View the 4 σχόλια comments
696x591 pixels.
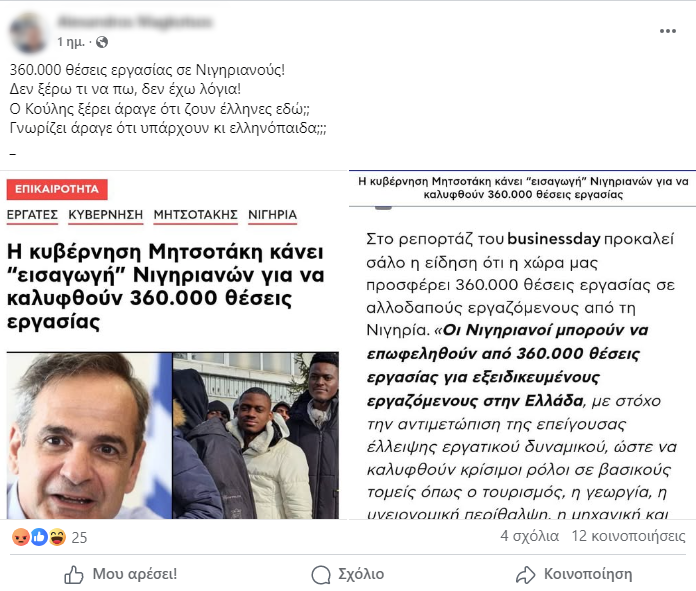530,536
